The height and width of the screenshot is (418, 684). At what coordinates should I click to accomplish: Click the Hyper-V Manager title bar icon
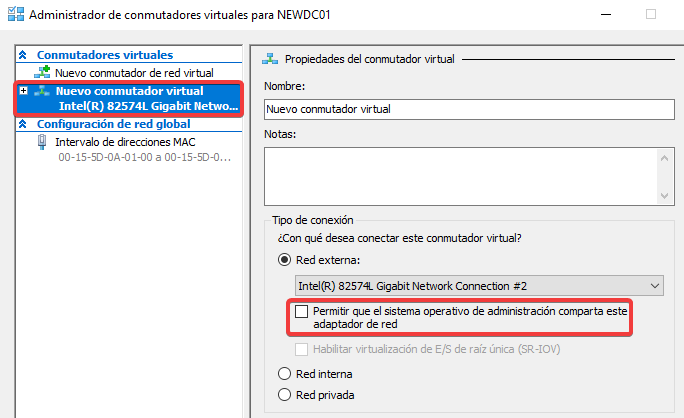tap(15, 15)
